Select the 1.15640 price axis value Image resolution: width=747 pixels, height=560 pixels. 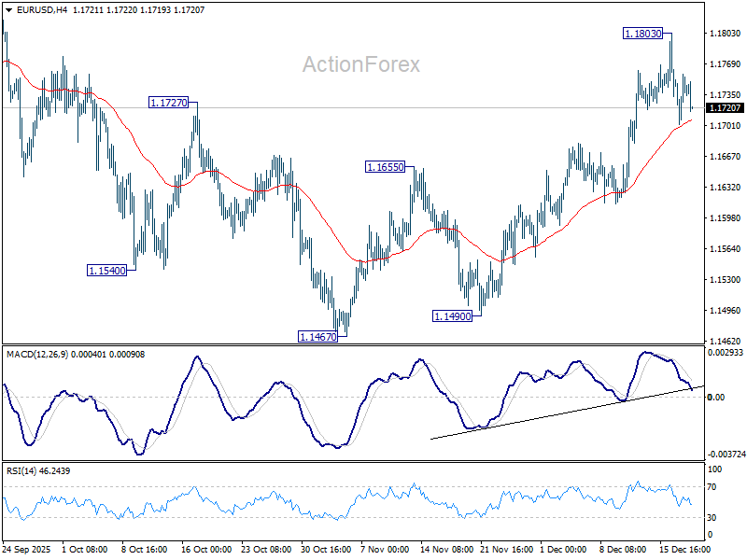(726, 248)
